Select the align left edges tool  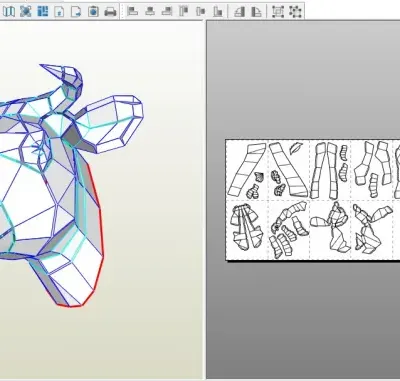[x=133, y=11]
